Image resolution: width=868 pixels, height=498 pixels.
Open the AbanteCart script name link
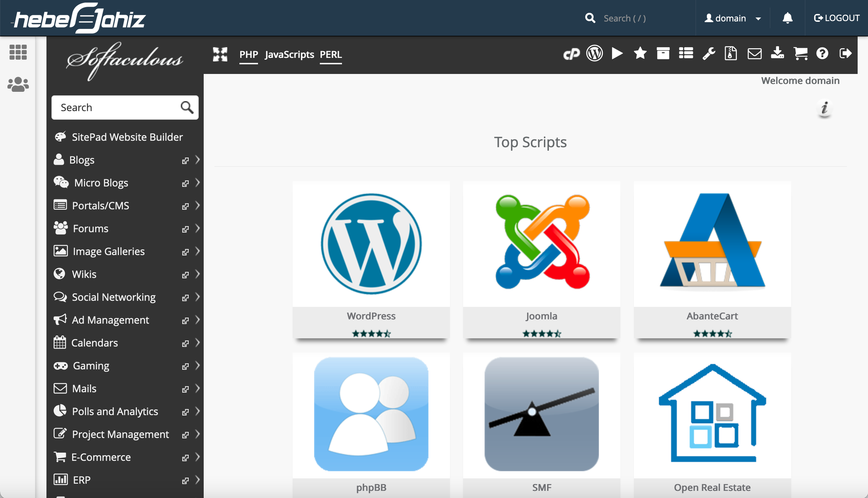pos(712,316)
